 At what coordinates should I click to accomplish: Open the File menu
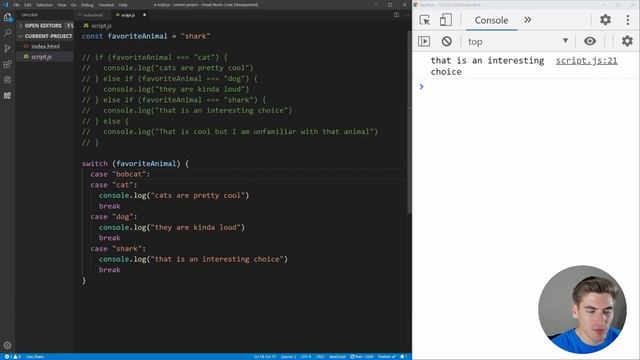pyautogui.click(x=16, y=5)
